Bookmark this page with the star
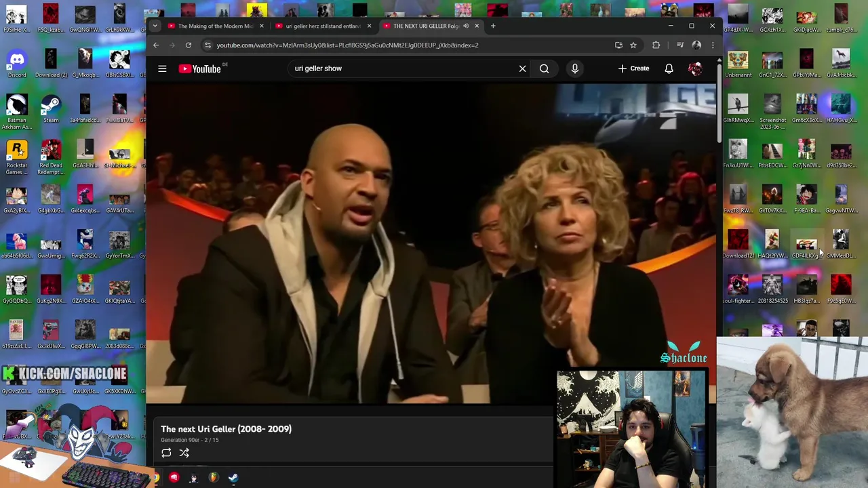 [633, 45]
